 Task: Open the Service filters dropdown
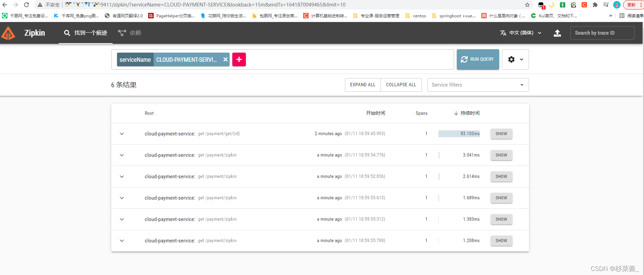478,85
